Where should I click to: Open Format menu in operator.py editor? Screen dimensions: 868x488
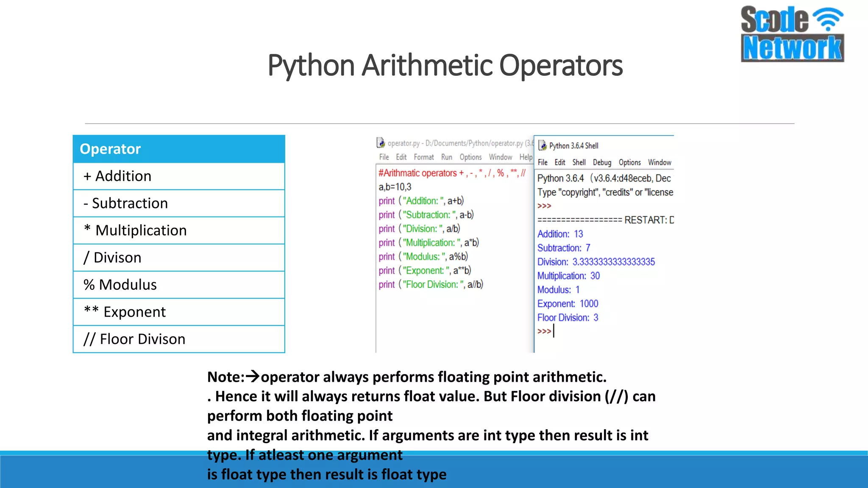424,157
